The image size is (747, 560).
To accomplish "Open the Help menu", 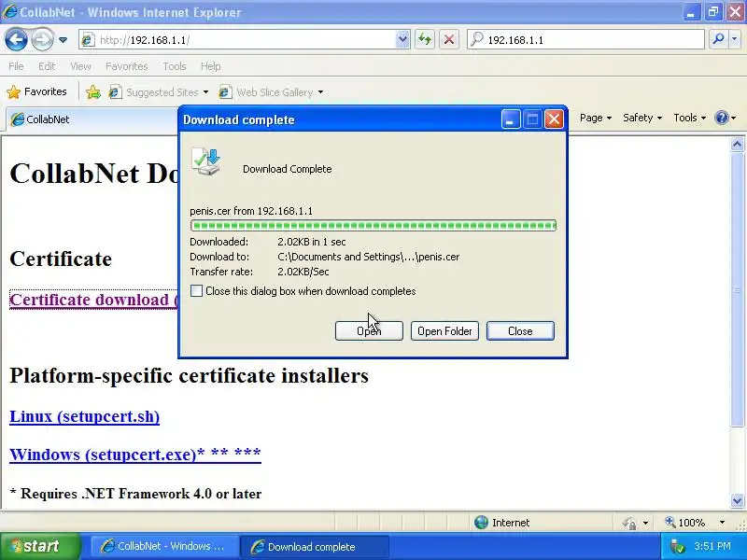I will (x=211, y=66).
